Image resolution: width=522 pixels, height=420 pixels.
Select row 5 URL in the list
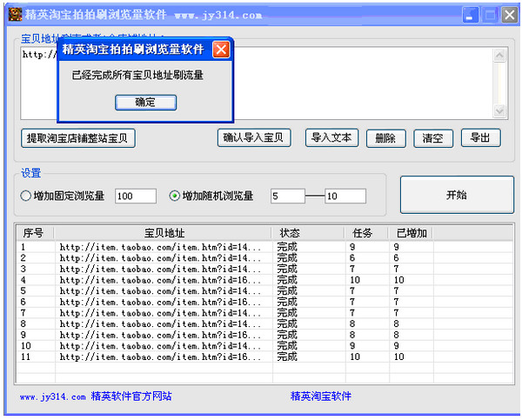click(x=160, y=291)
